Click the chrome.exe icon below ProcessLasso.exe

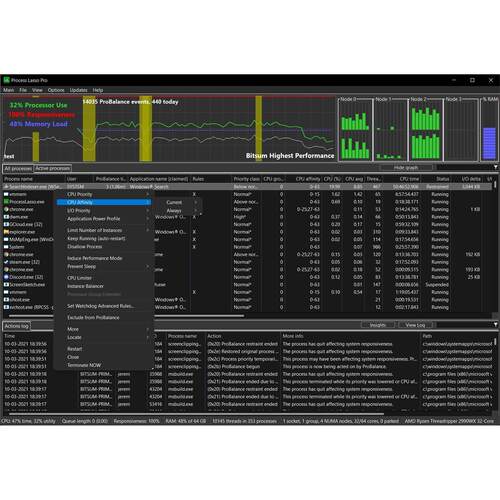(6, 209)
